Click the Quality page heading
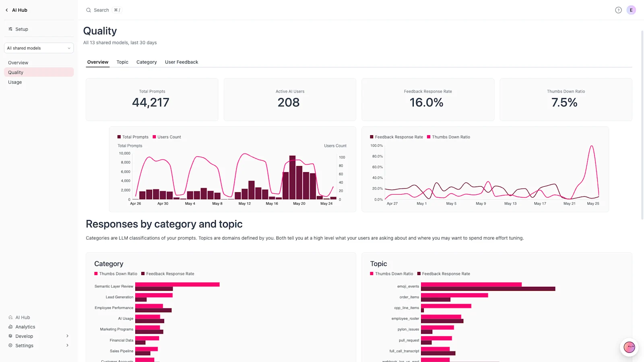644x362 pixels. tap(100, 31)
